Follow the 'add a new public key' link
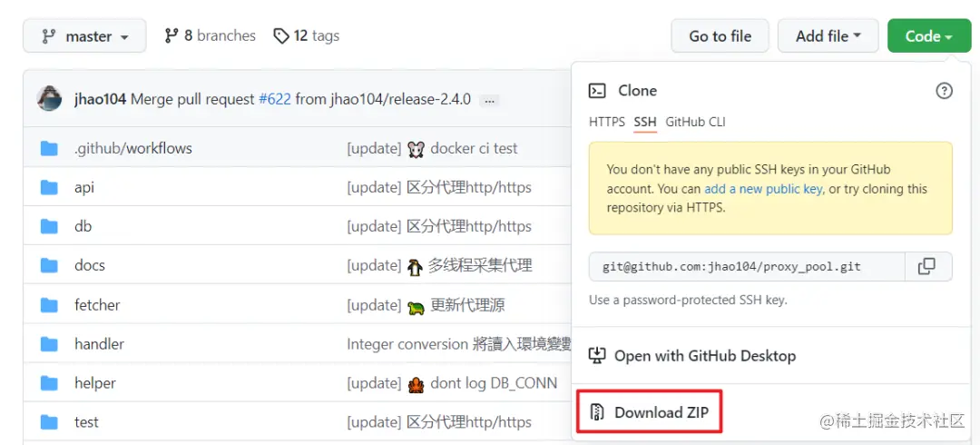Screen dimensions: 980x445 coord(764,188)
